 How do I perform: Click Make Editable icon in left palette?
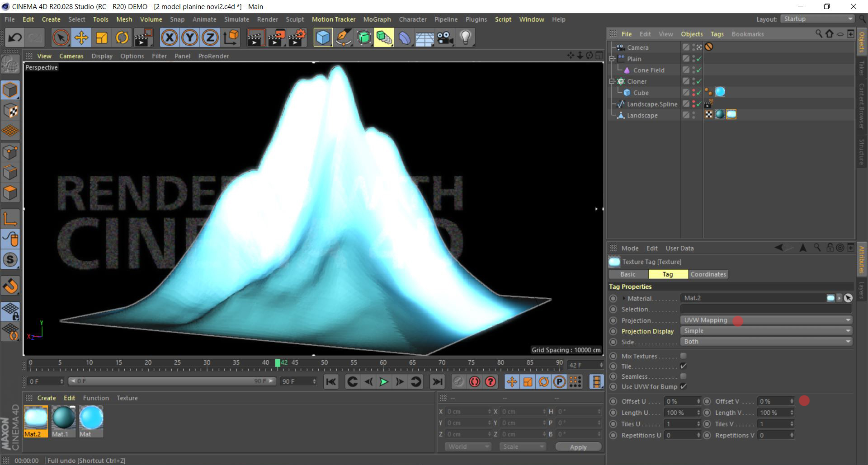pos(10,65)
